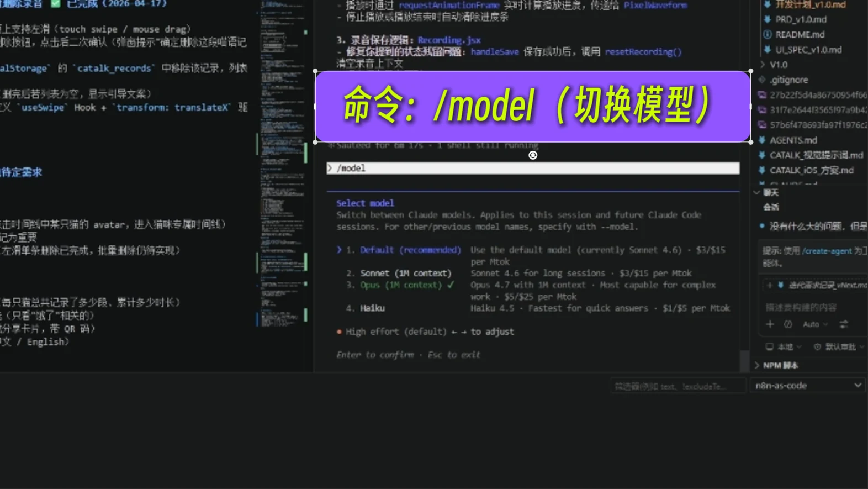
Task: Open the UI_SPEC_v1.0.md file name
Action: click(808, 50)
